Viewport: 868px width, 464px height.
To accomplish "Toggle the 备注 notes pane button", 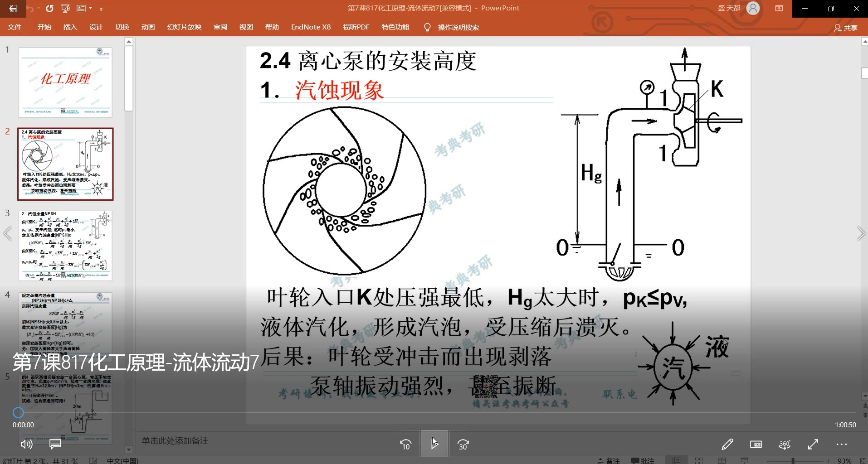I will coord(609,460).
